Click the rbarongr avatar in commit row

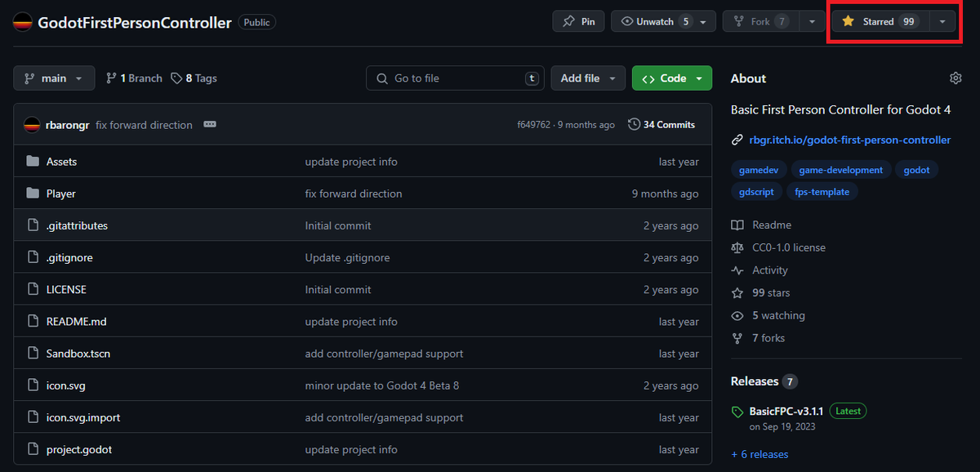[32, 125]
